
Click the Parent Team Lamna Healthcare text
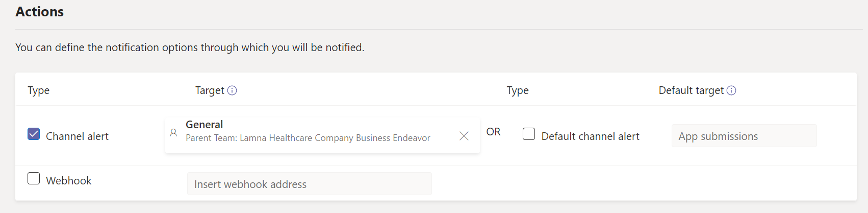[x=308, y=138]
